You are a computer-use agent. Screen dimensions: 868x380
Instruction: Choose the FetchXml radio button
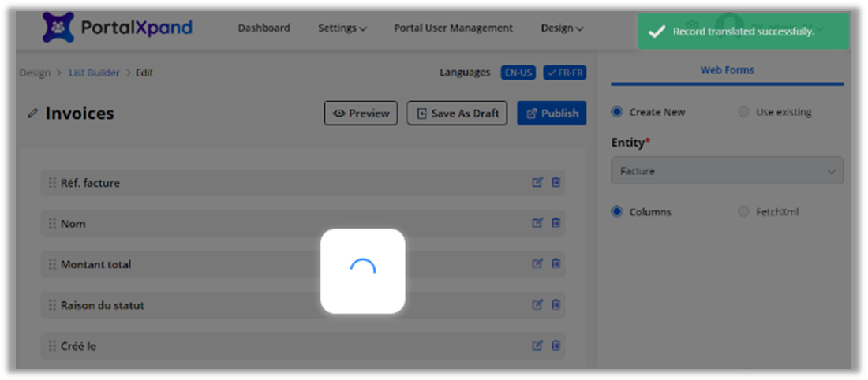(743, 212)
